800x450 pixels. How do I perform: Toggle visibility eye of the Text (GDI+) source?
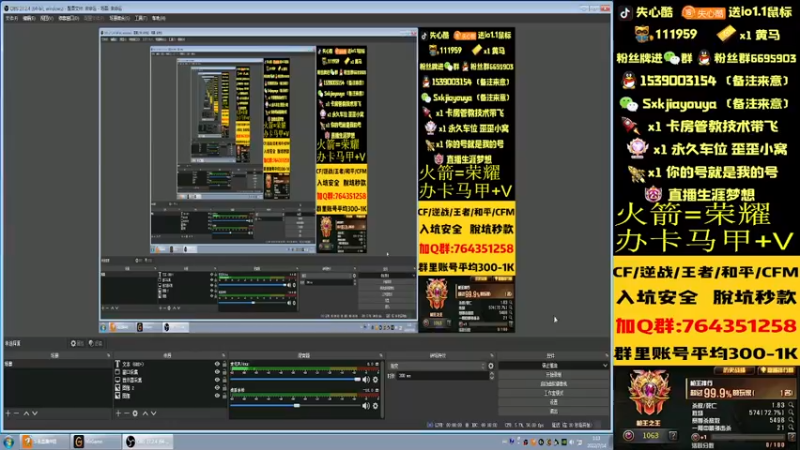(x=217, y=364)
